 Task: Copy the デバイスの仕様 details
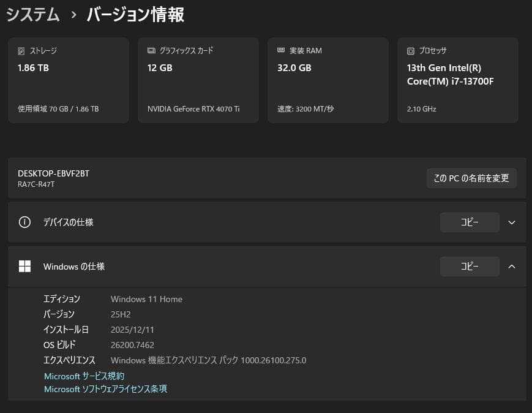click(x=470, y=222)
